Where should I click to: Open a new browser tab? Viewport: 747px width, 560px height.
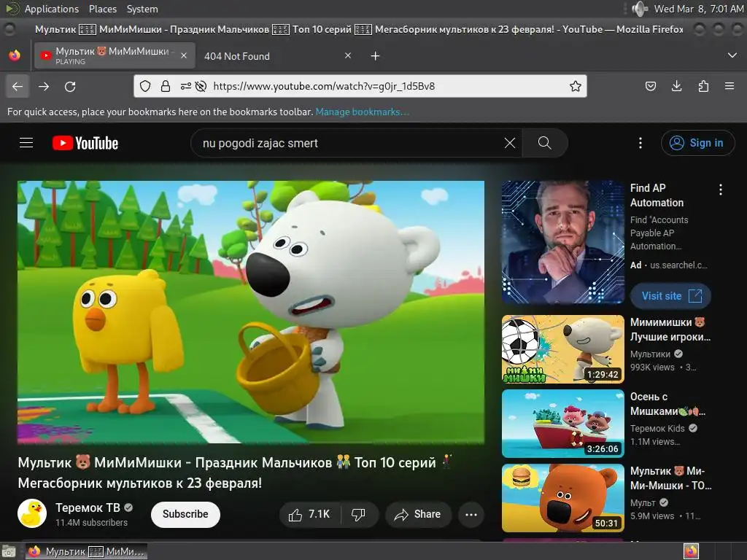(376, 56)
